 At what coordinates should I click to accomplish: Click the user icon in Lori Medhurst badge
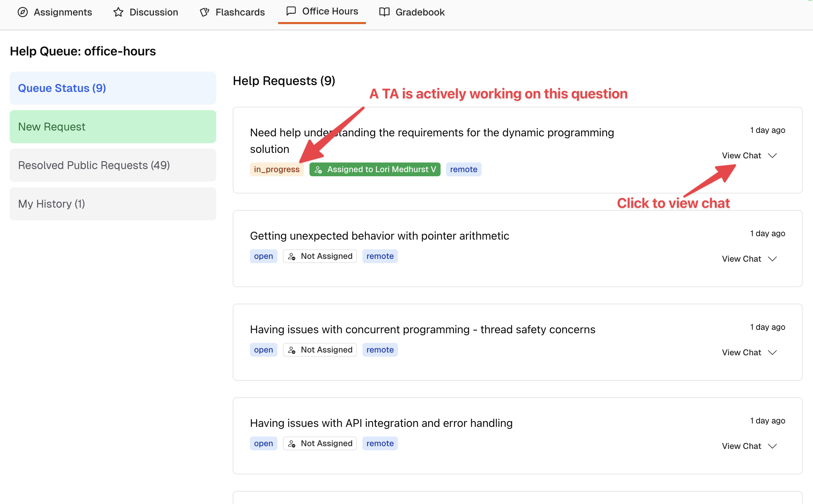click(x=318, y=170)
